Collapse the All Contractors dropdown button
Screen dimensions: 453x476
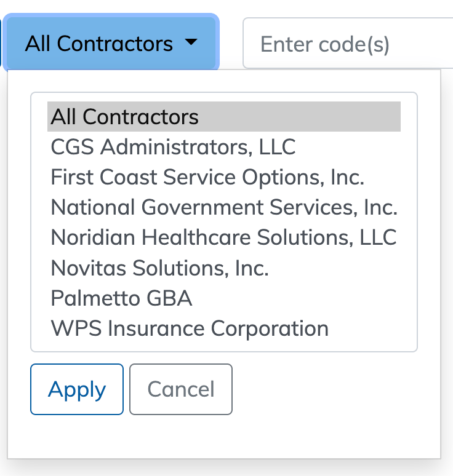point(111,43)
